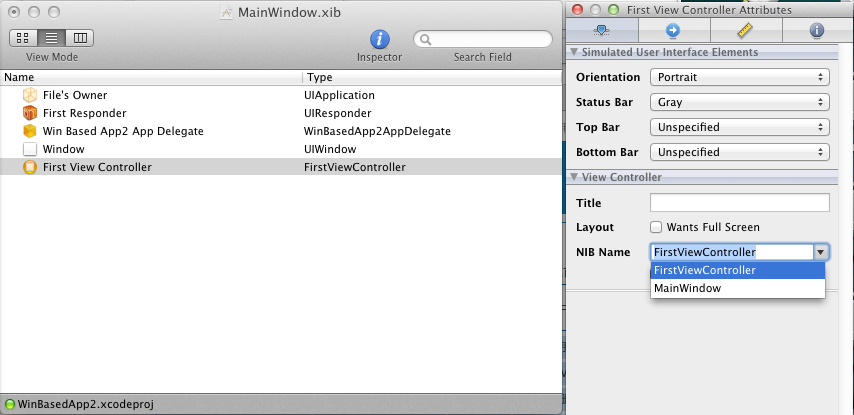
Task: Zoom the Attributes inspector panel
Action: pyautogui.click(x=613, y=9)
